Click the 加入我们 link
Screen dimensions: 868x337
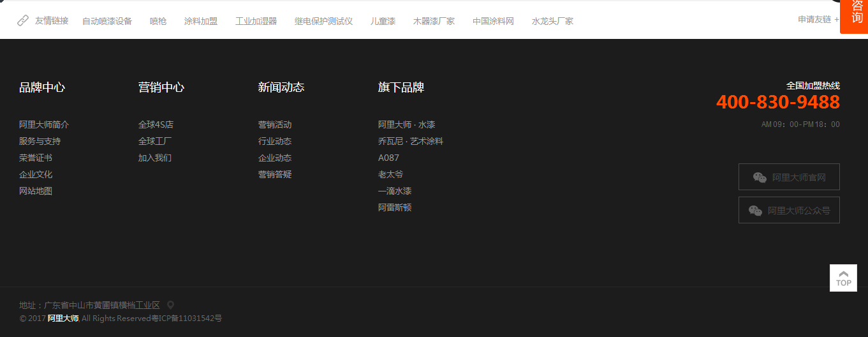(x=155, y=158)
